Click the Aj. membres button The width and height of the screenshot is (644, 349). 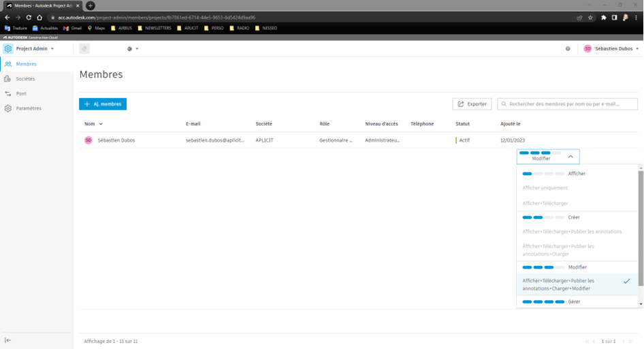(103, 104)
